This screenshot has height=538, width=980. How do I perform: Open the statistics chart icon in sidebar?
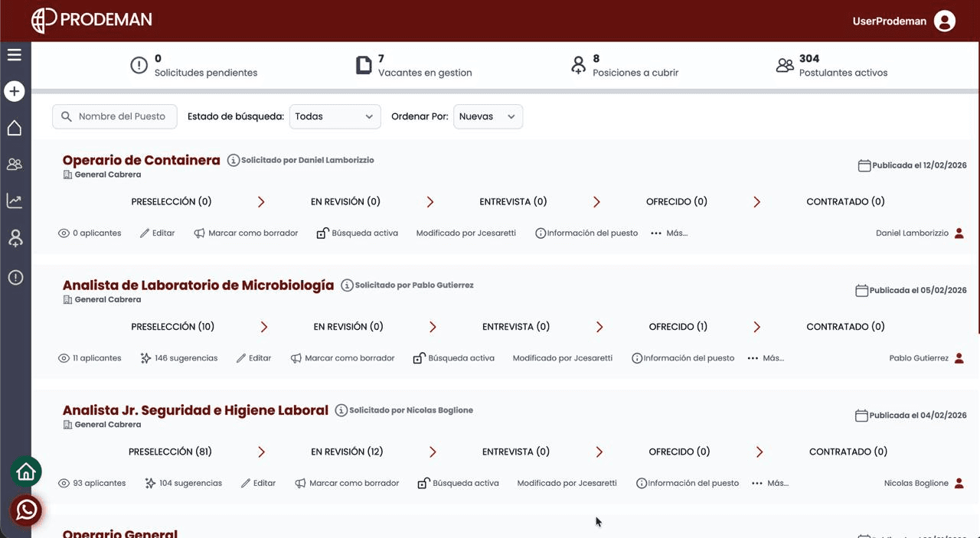(x=15, y=201)
